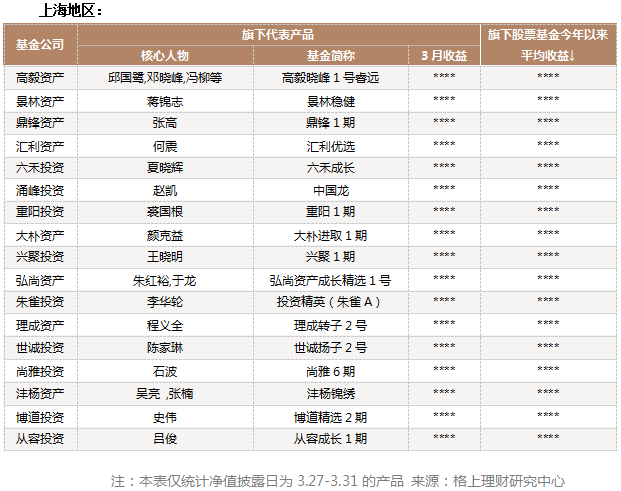
Task: Select the fund 高毅晓峰1号睿远
Action: 331,78
